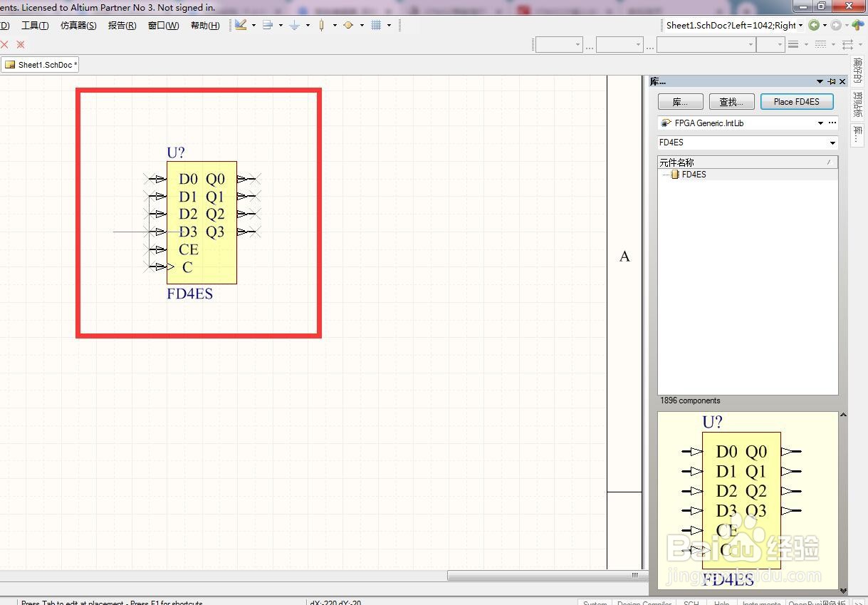Click the simulation sources icon
The height and width of the screenshot is (605, 868).
(348, 25)
